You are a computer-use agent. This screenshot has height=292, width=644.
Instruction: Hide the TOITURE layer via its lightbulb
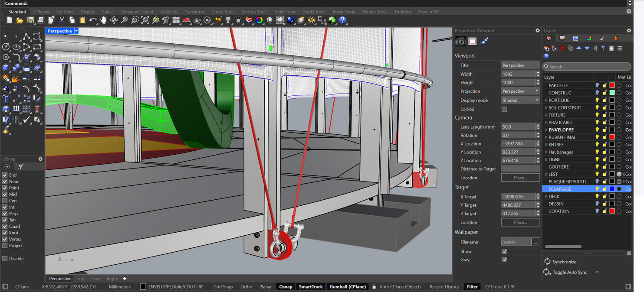pos(598,115)
